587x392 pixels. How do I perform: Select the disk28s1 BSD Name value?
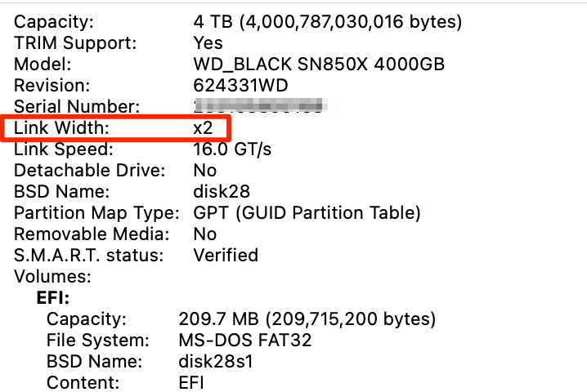coord(216,362)
